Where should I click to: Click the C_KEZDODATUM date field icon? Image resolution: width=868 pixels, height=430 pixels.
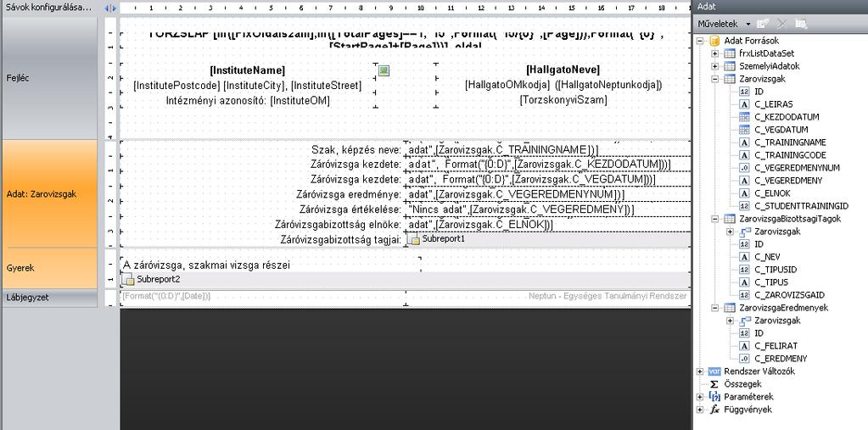click(745, 117)
